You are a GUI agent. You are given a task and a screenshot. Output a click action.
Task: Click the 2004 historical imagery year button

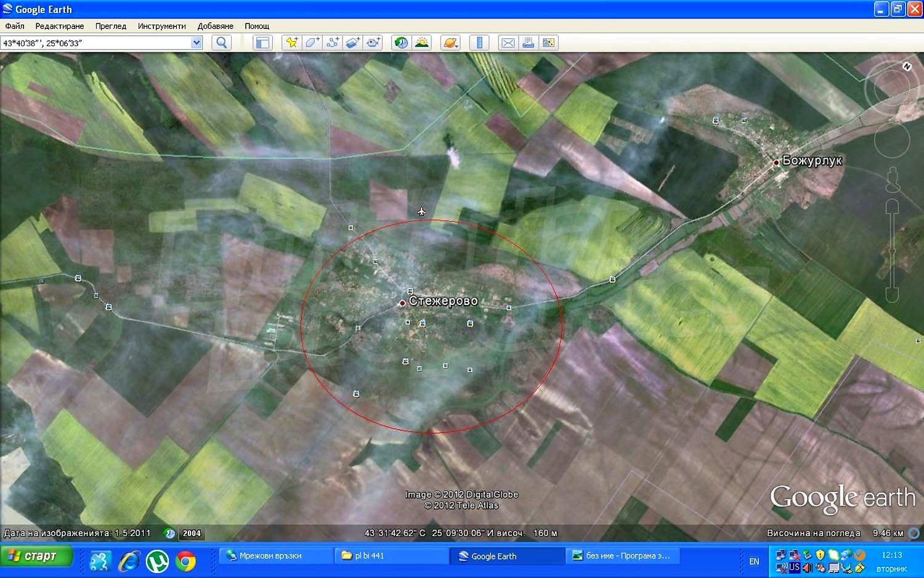tap(192, 534)
